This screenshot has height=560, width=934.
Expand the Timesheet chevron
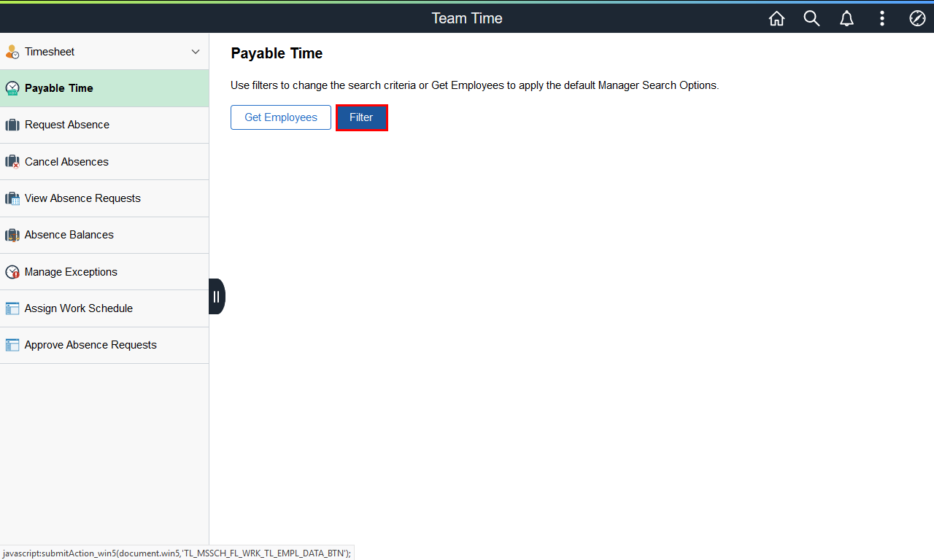point(195,52)
